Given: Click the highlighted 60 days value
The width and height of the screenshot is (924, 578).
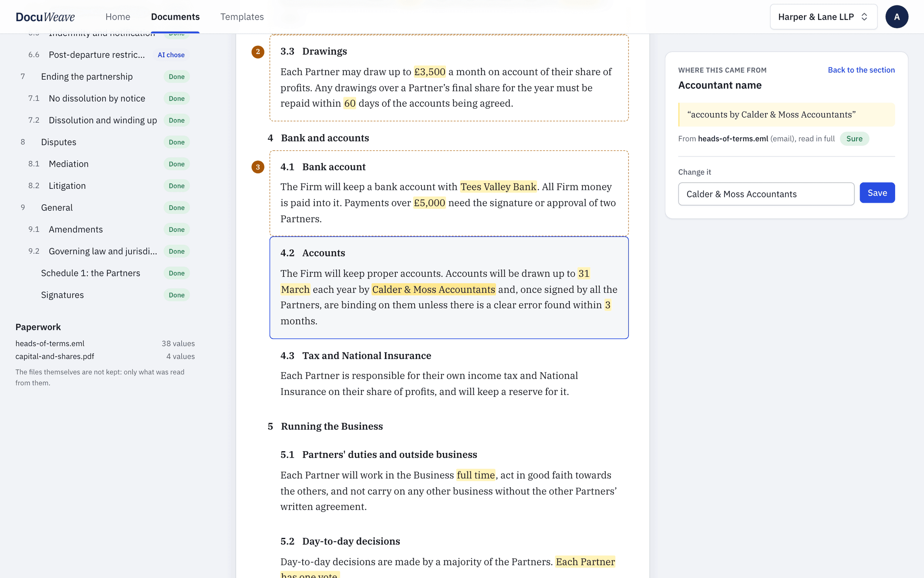Looking at the screenshot, I should pos(350,103).
